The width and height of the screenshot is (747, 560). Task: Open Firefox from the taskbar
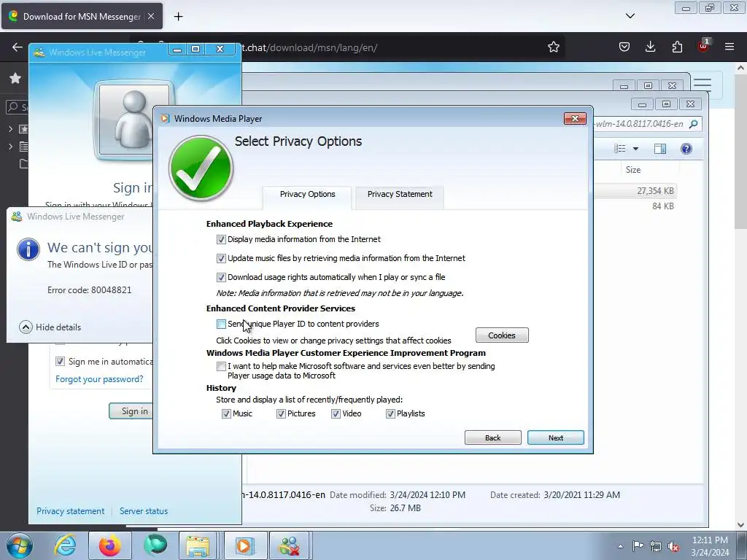click(110, 545)
